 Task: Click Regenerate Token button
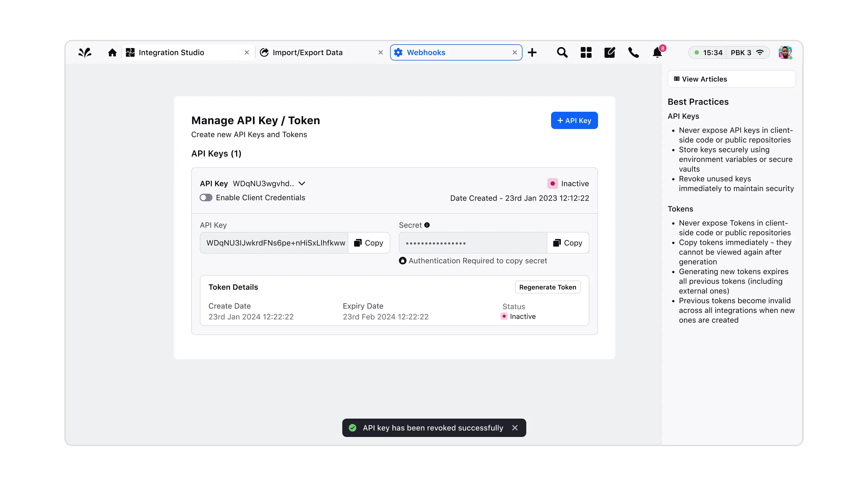(x=548, y=287)
